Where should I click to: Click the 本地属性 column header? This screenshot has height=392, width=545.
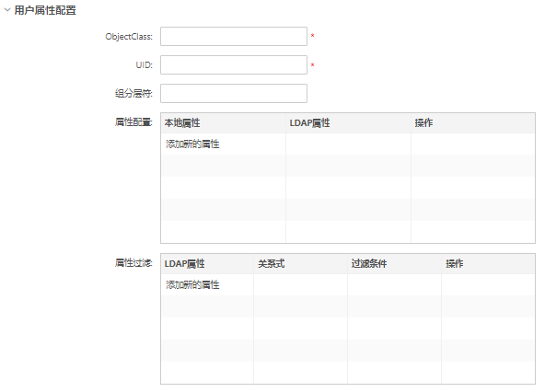[x=182, y=122]
